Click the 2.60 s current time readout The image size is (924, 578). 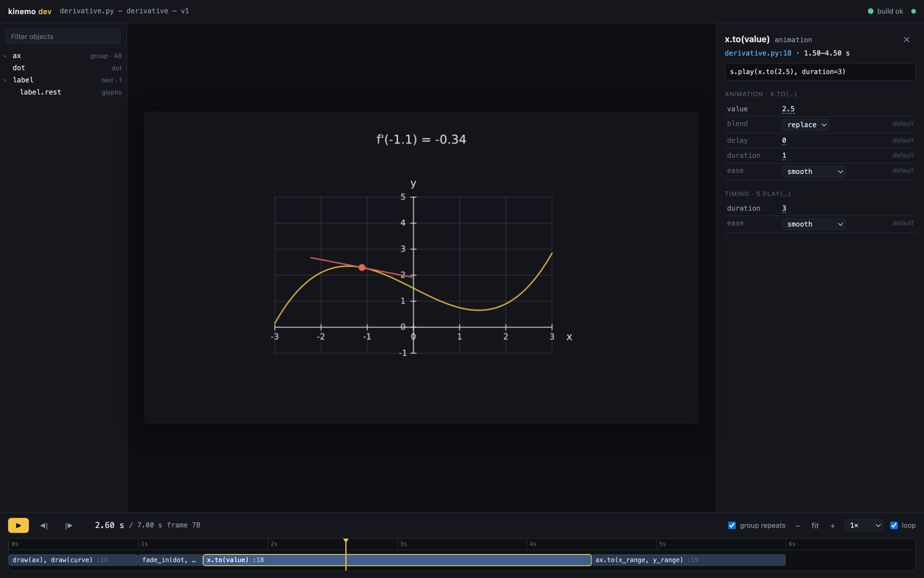pos(110,525)
